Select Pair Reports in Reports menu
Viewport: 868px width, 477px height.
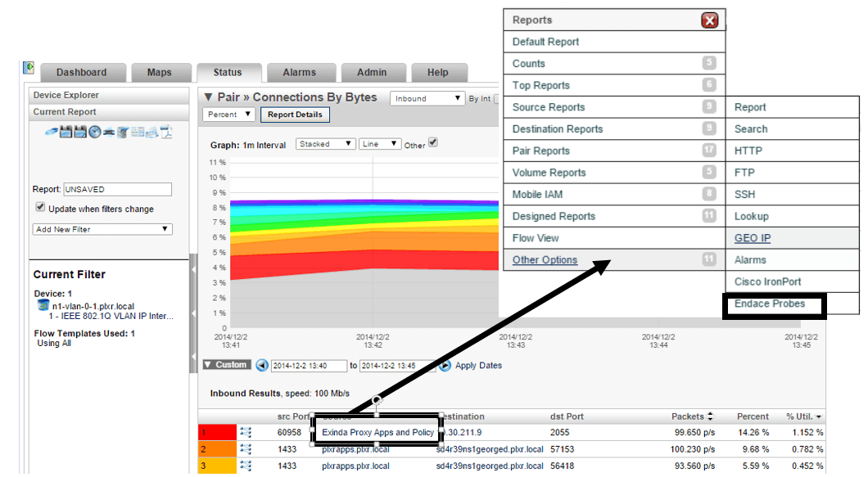[x=614, y=151]
